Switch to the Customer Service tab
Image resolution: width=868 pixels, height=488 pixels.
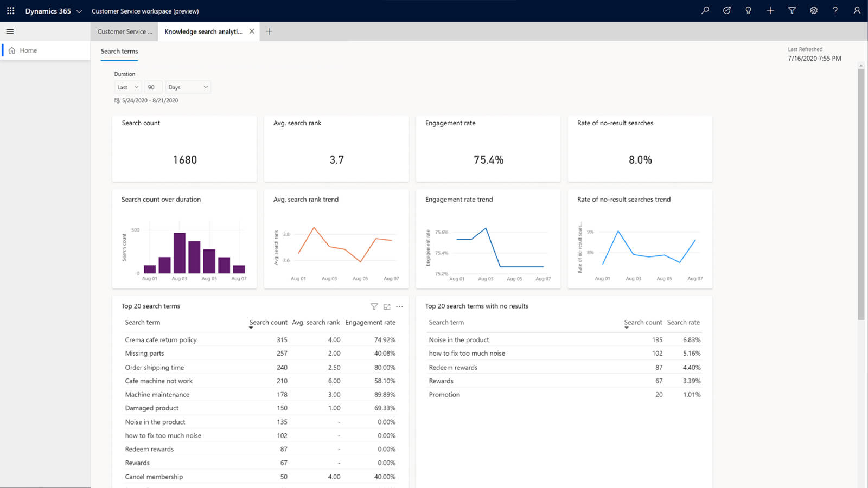tap(124, 31)
